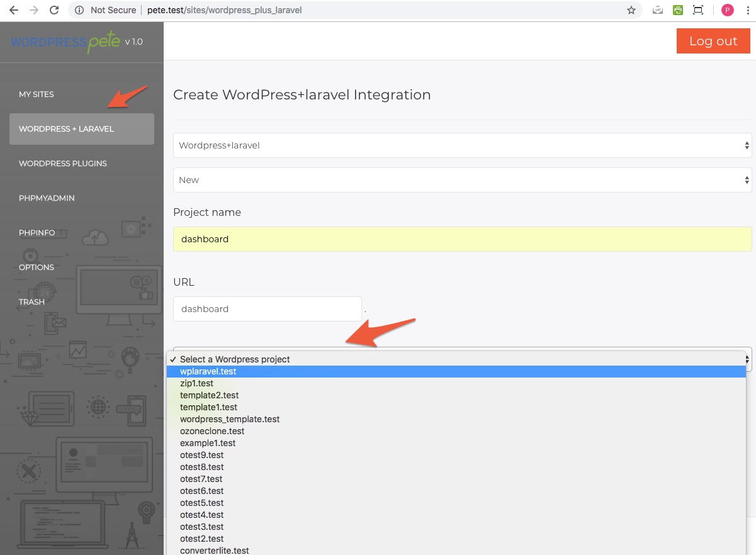Select otest4.test from the list
This screenshot has width=756, height=555.
(x=456, y=515)
